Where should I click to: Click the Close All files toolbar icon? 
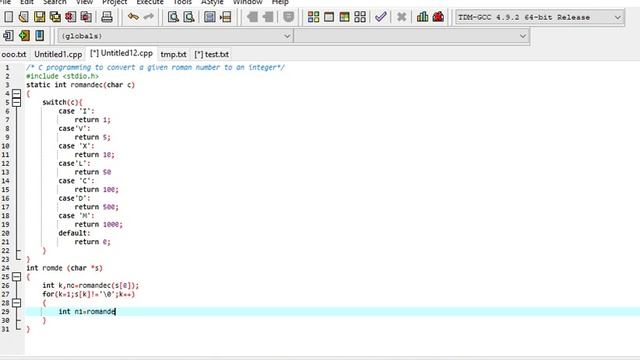click(x=86, y=17)
